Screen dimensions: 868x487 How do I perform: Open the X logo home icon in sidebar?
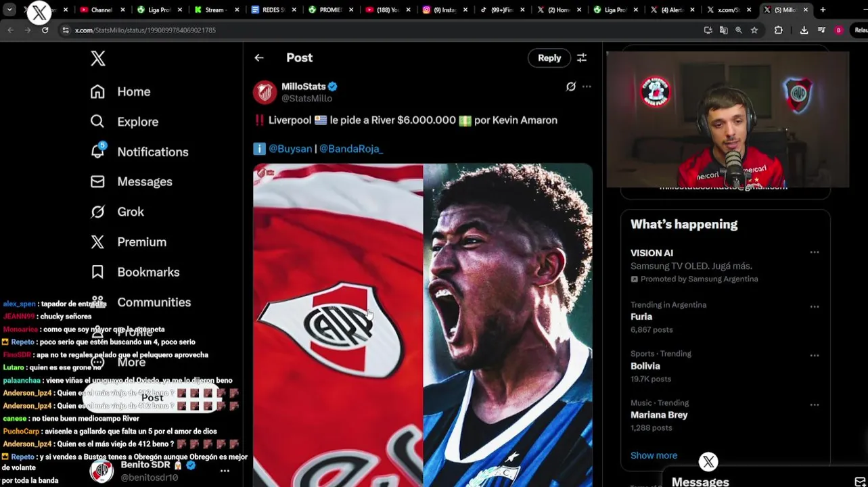click(98, 59)
